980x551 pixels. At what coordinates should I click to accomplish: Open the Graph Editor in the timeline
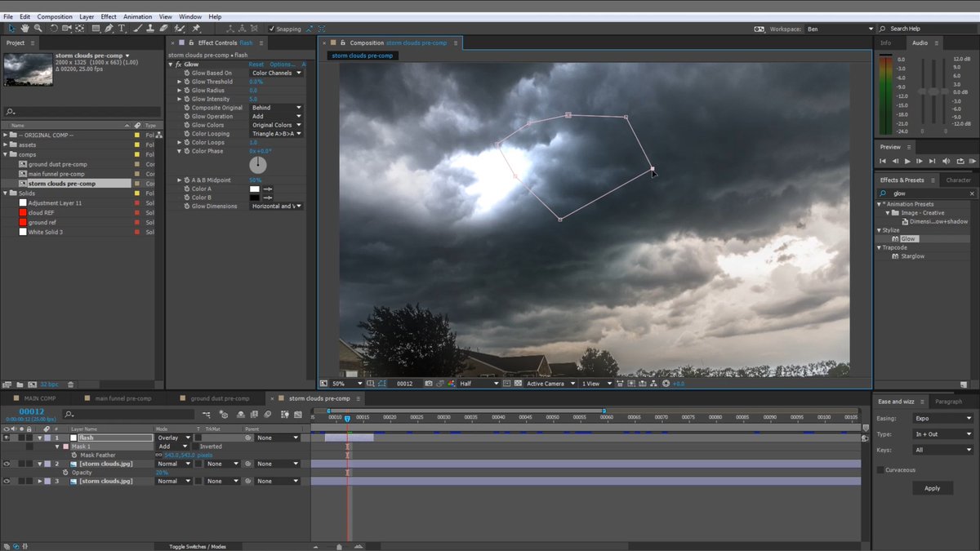[x=298, y=415]
